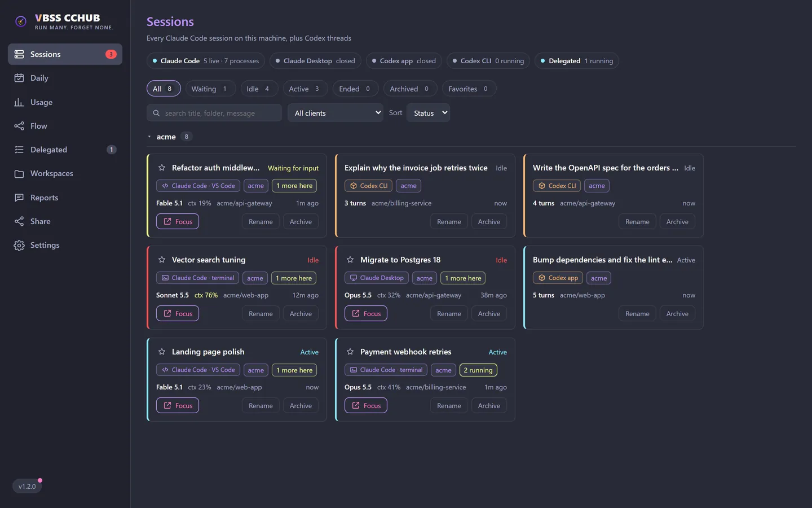Rename the Explain invoice job retries session
Screen dimensions: 812x508
coord(449,222)
